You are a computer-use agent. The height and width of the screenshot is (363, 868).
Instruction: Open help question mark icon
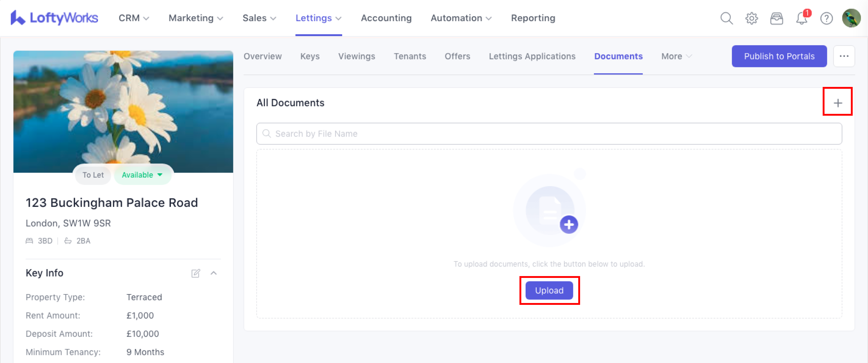point(826,18)
